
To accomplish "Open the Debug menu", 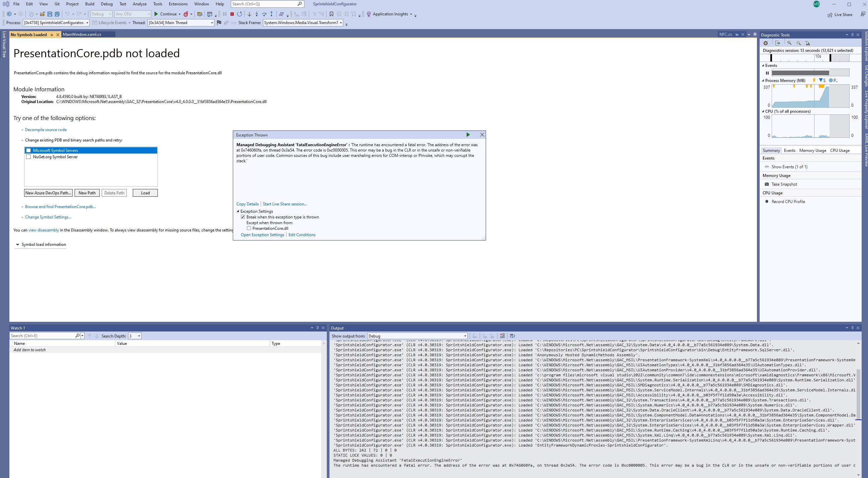I will (x=106, y=4).
